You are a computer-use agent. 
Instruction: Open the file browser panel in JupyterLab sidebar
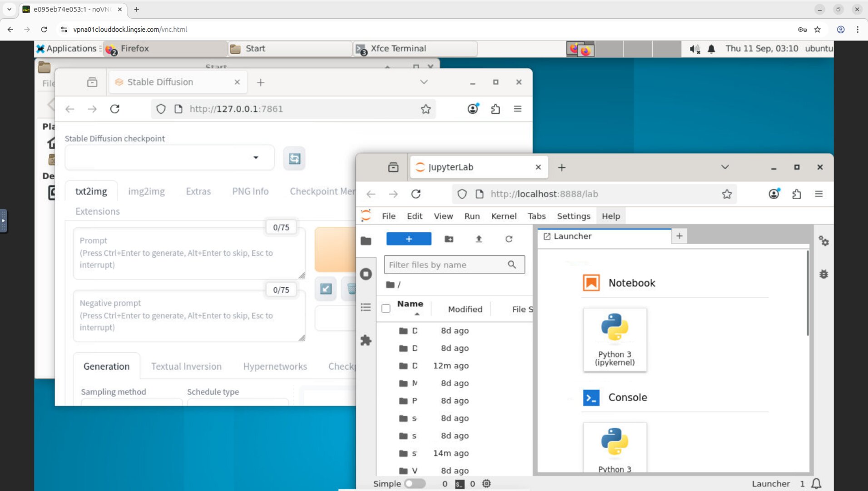366,240
